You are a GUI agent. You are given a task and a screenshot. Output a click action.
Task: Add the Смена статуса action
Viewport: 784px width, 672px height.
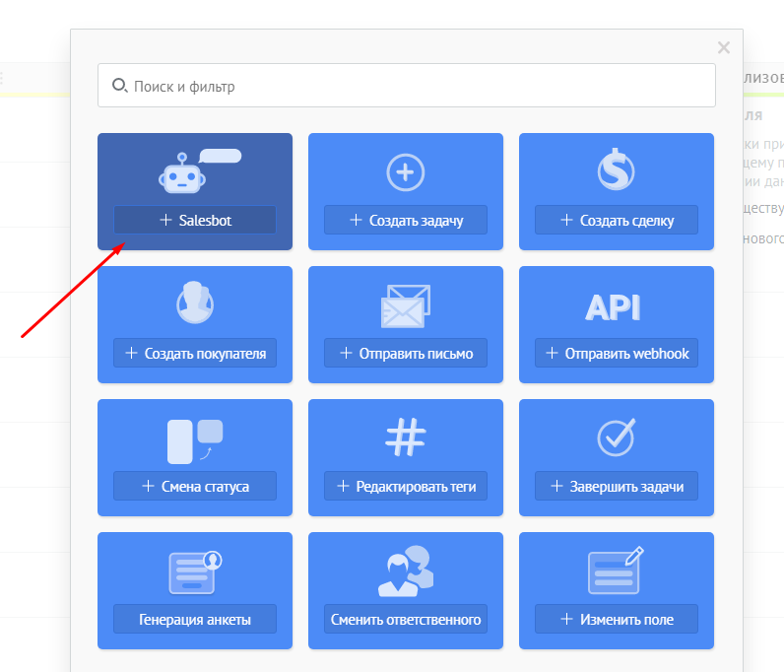click(195, 486)
